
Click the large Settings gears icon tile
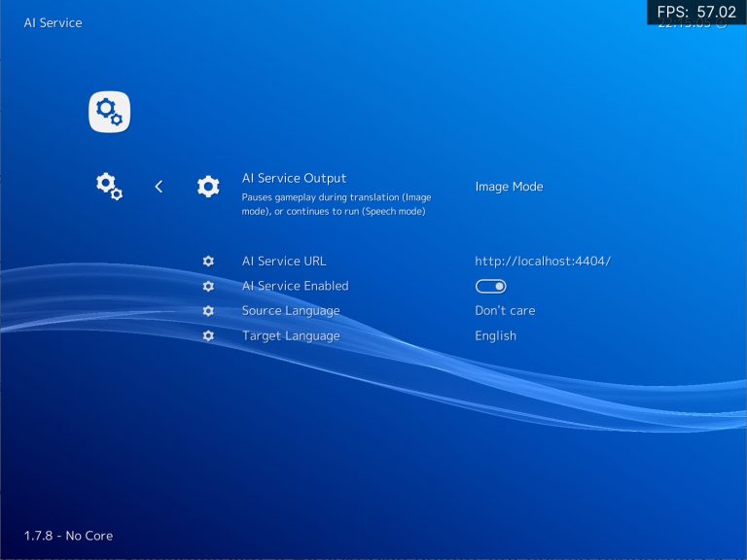[109, 113]
